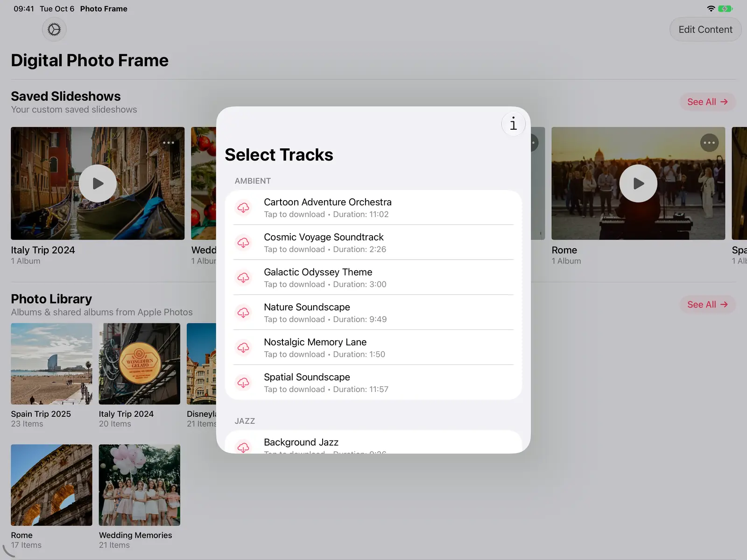Open the Italy Trip 2024 album with gelato photo
Viewport: 747px width, 560px height.
coord(140,364)
